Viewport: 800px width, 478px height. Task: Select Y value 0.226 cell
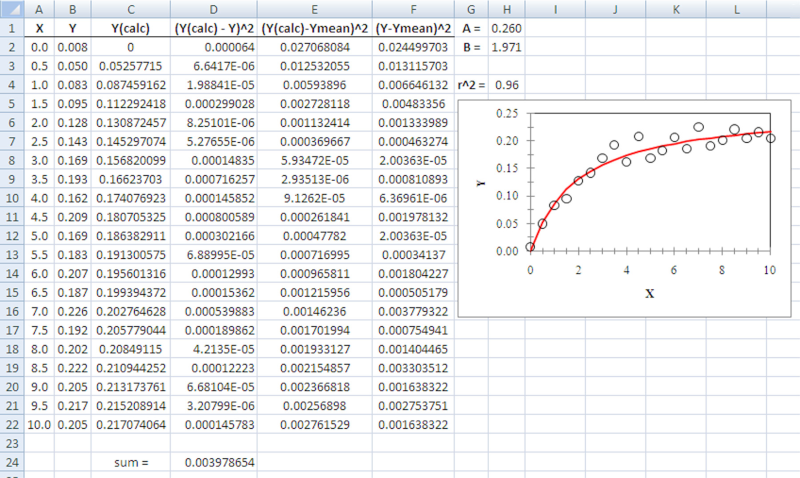point(73,311)
